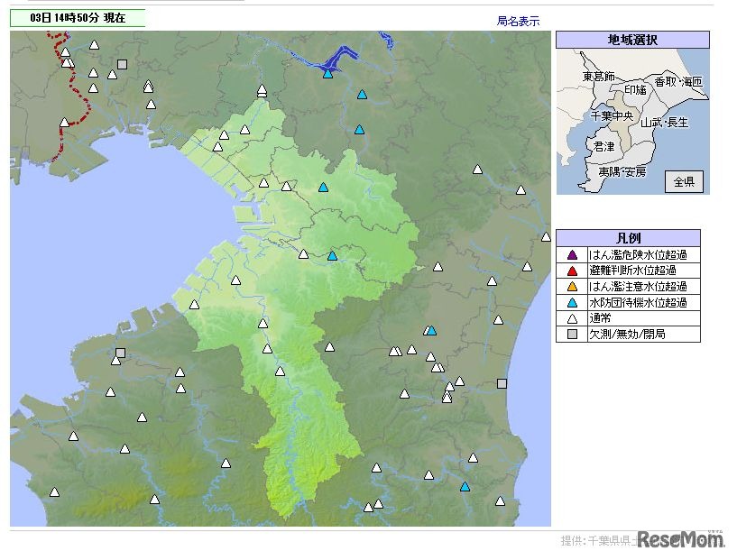Select the blue marker near the northern reservoir

pyautogui.click(x=326, y=74)
